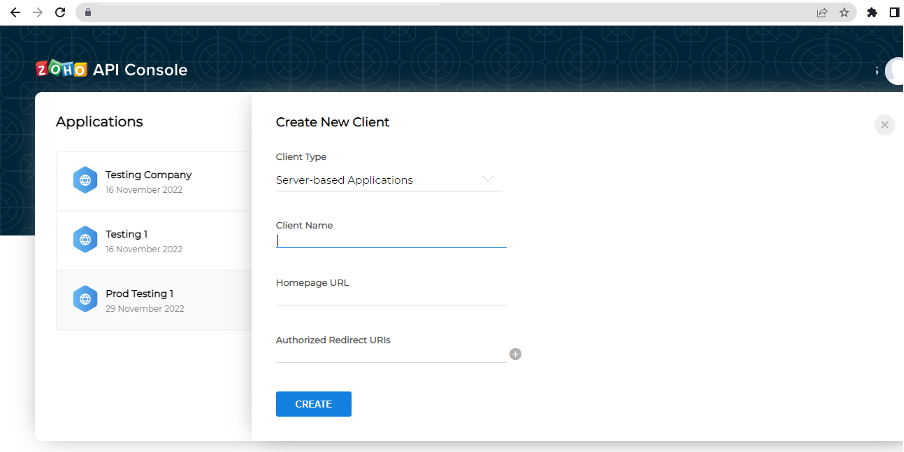Viewport: 904px width, 452px height.
Task: Click the Homepage URL input field
Action: pos(391,297)
